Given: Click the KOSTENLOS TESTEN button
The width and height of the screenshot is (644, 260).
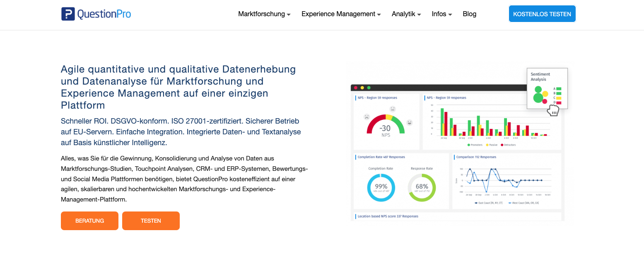Looking at the screenshot, I should coord(542,14).
